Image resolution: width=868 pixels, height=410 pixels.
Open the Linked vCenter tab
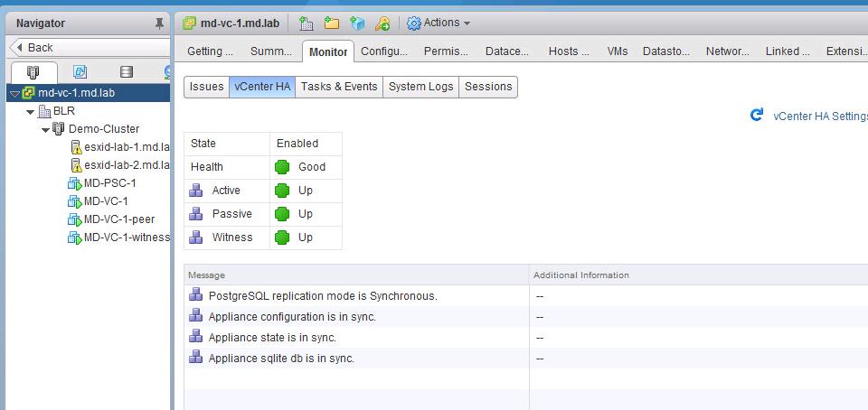[788, 51]
